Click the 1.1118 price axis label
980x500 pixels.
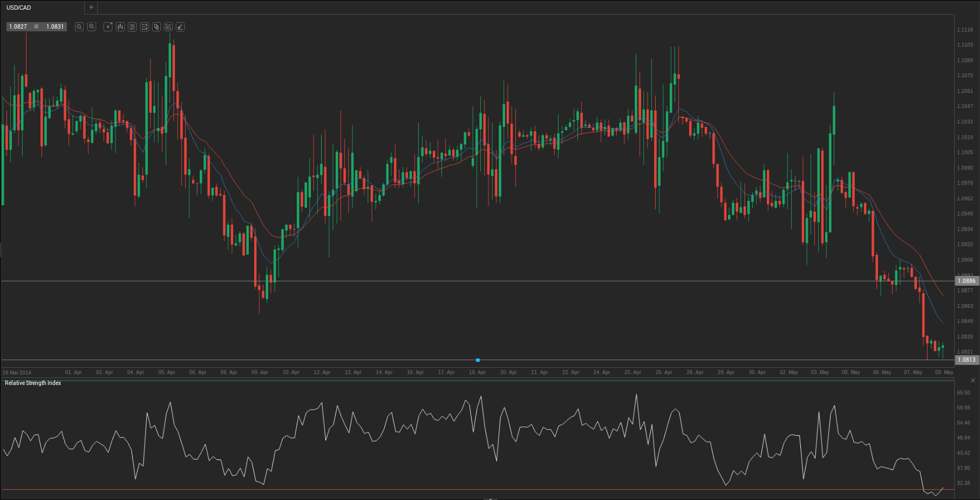tap(965, 30)
